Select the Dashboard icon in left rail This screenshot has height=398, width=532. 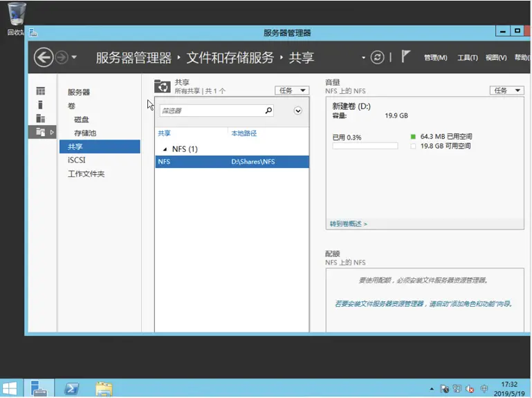click(x=40, y=91)
